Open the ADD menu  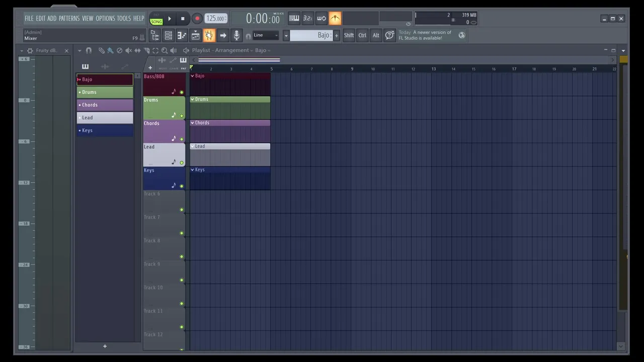pos(52,19)
